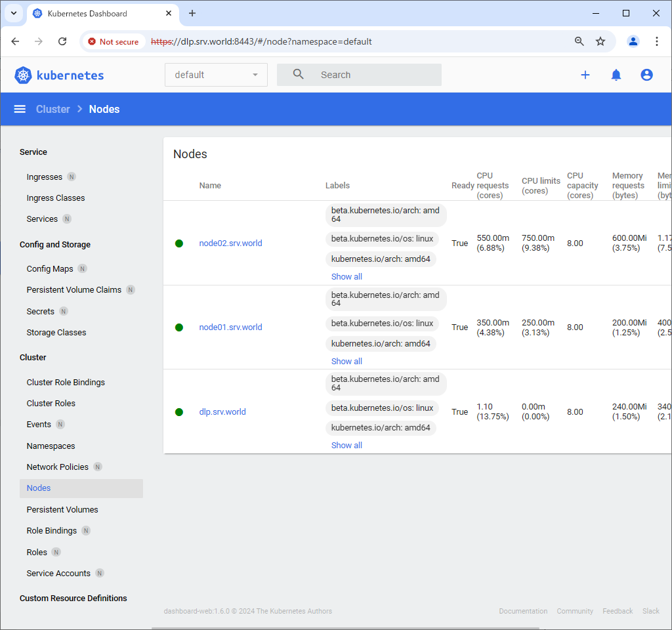Open the Slack footer link

(x=650, y=611)
